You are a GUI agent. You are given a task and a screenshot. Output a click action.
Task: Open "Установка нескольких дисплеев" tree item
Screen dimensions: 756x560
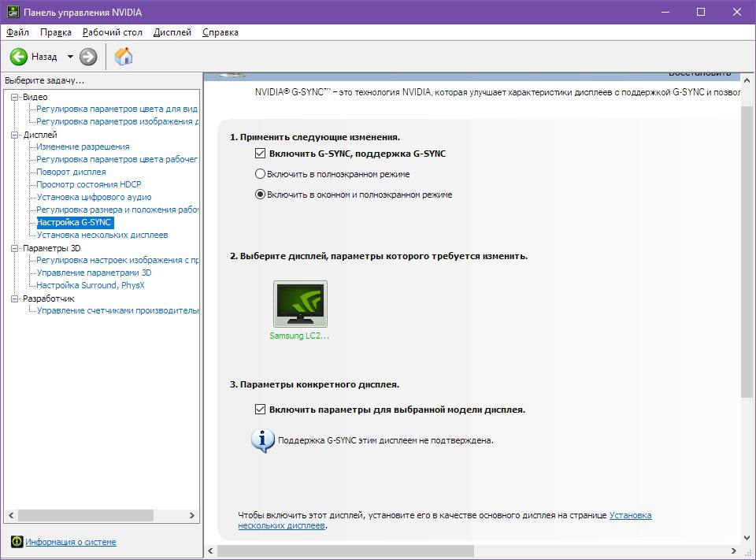pos(102,235)
